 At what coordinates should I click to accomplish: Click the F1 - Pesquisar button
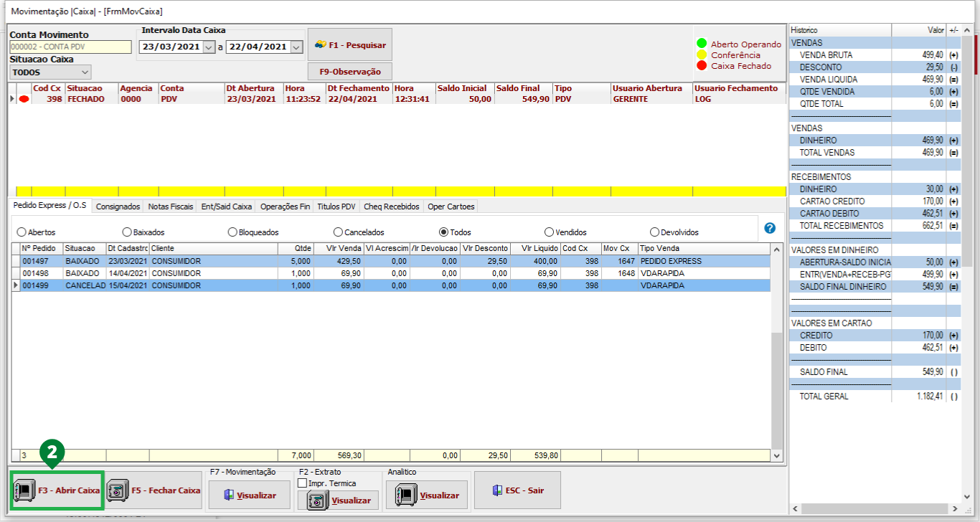pyautogui.click(x=350, y=44)
